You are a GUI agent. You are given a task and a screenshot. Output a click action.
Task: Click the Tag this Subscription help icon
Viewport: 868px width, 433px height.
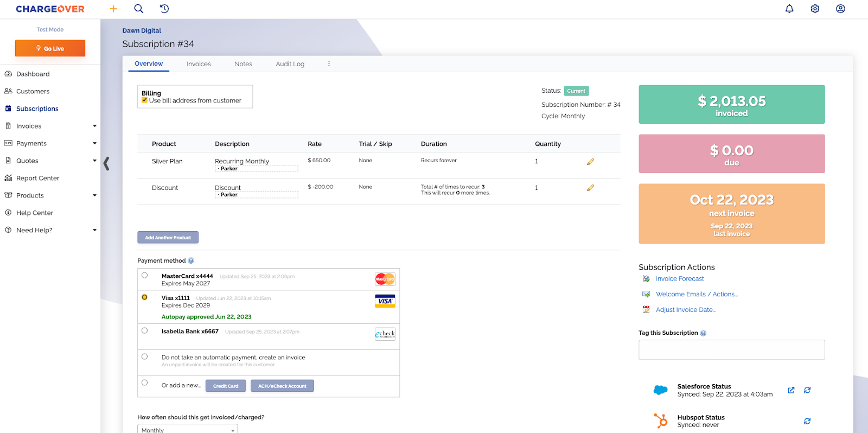[x=703, y=333]
